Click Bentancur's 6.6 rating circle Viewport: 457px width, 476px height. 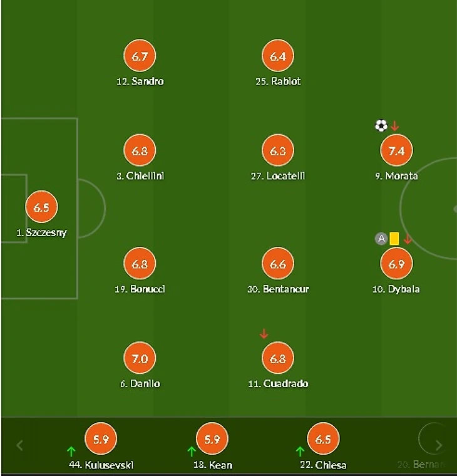278,264
